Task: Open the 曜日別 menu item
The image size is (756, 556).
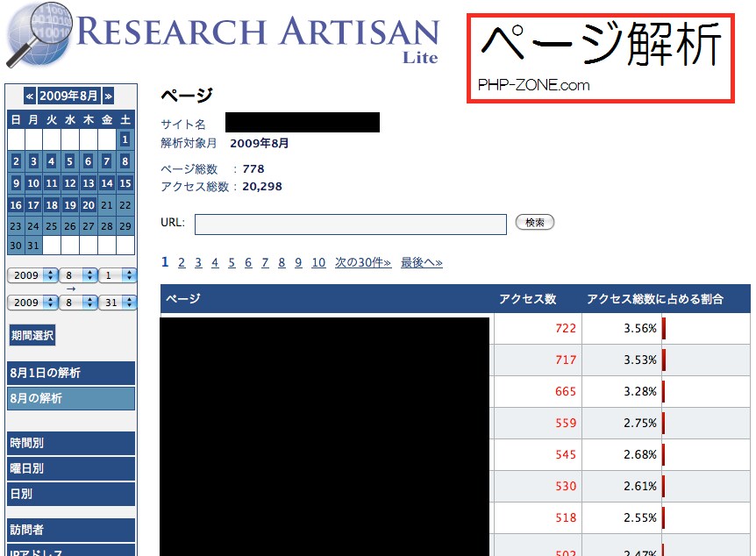Action: tap(71, 468)
